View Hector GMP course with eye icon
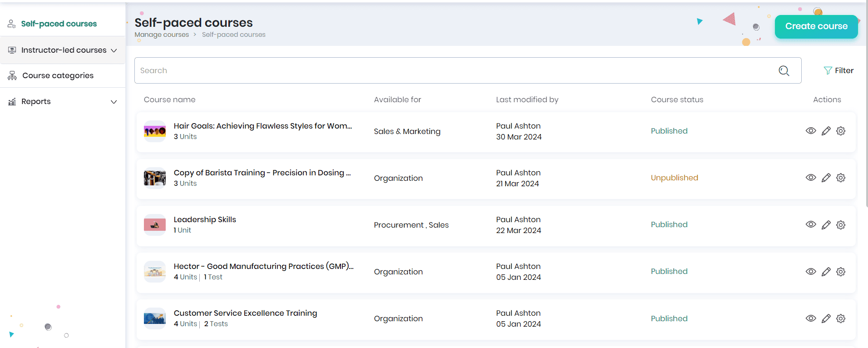 (x=811, y=272)
